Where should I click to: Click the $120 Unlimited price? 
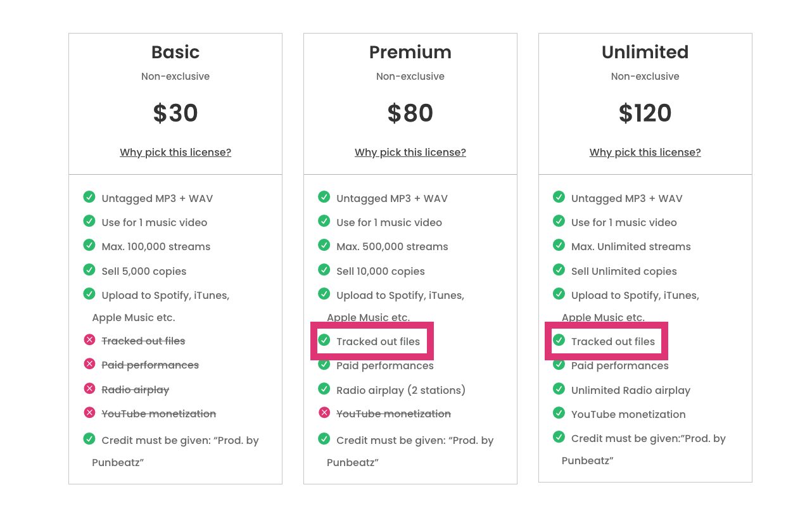click(645, 113)
